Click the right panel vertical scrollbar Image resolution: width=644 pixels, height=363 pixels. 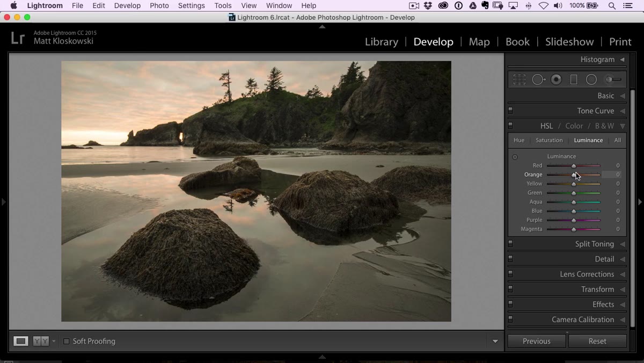633,209
